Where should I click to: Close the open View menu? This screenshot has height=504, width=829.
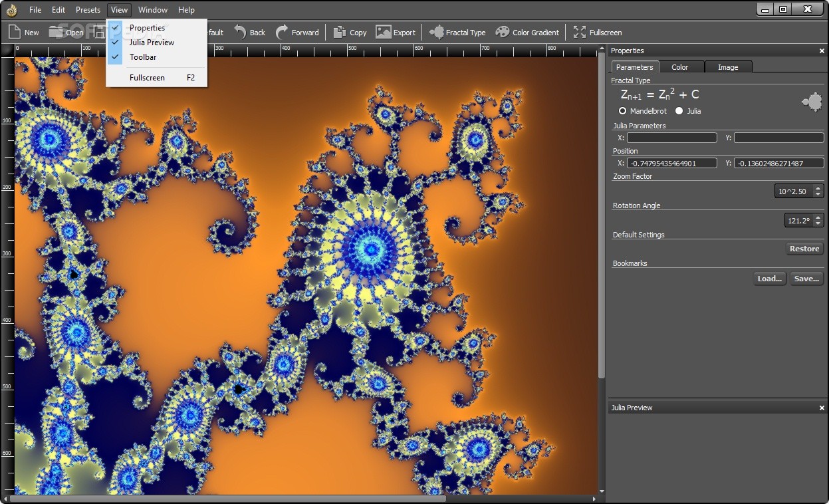tap(120, 10)
